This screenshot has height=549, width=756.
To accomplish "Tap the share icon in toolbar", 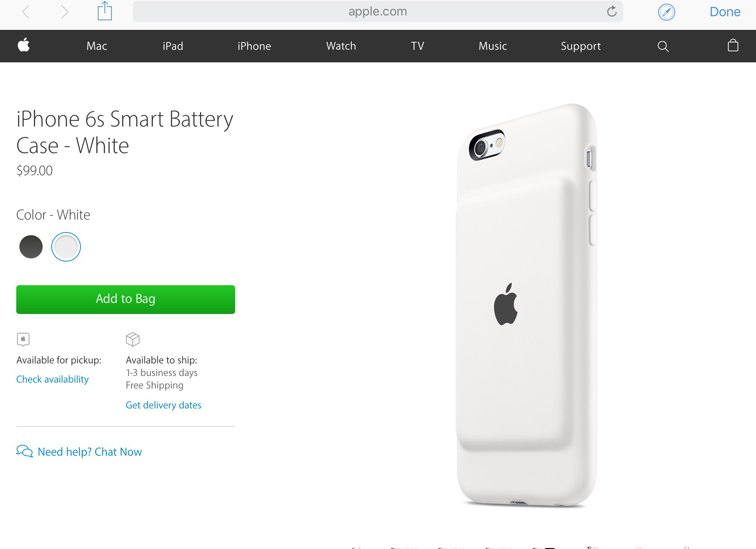I will point(105,11).
